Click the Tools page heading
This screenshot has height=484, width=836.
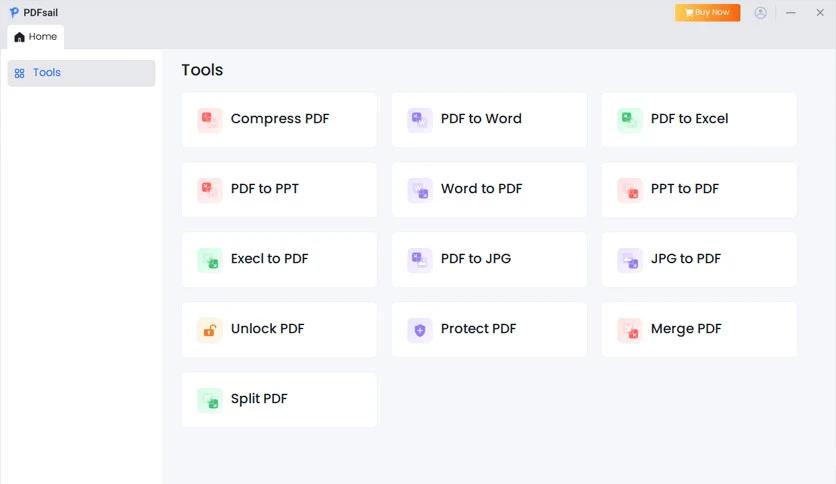[x=202, y=70]
